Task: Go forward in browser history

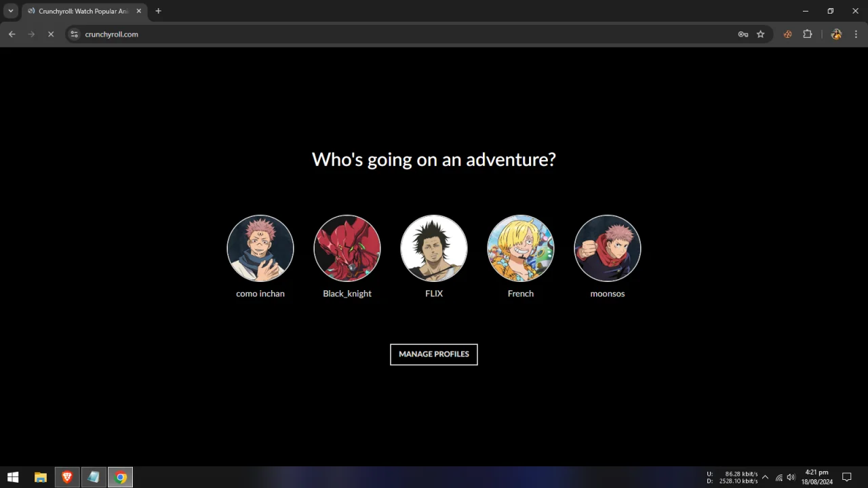Action: point(31,34)
